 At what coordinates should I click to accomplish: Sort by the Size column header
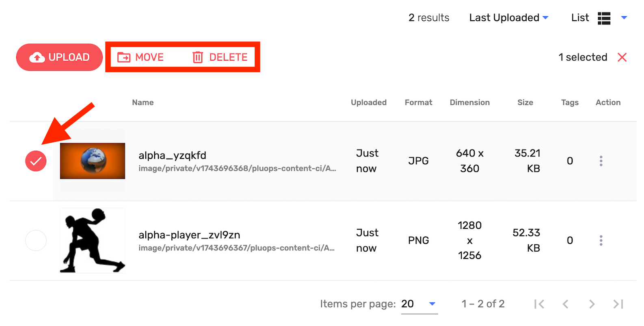[x=525, y=102]
